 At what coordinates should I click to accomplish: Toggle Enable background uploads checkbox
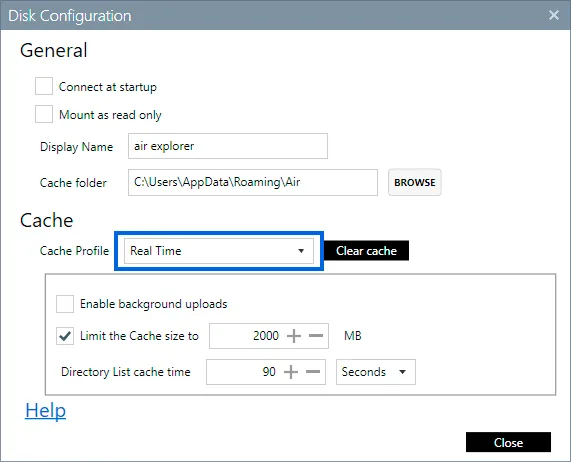[x=65, y=304]
